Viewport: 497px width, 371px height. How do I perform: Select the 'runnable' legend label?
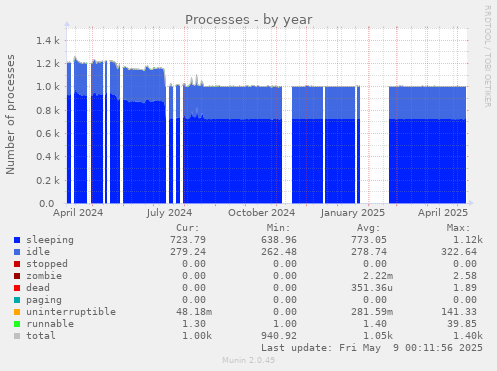(x=50, y=324)
